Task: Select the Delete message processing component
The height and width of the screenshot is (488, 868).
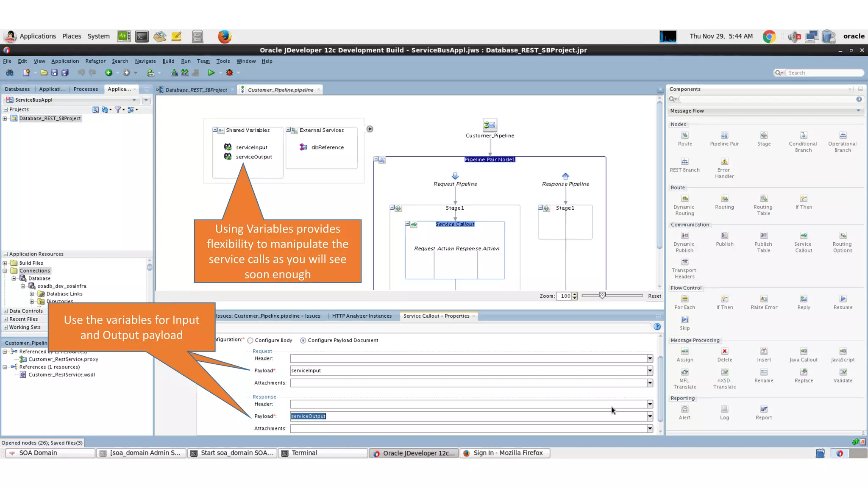Action: tap(724, 355)
